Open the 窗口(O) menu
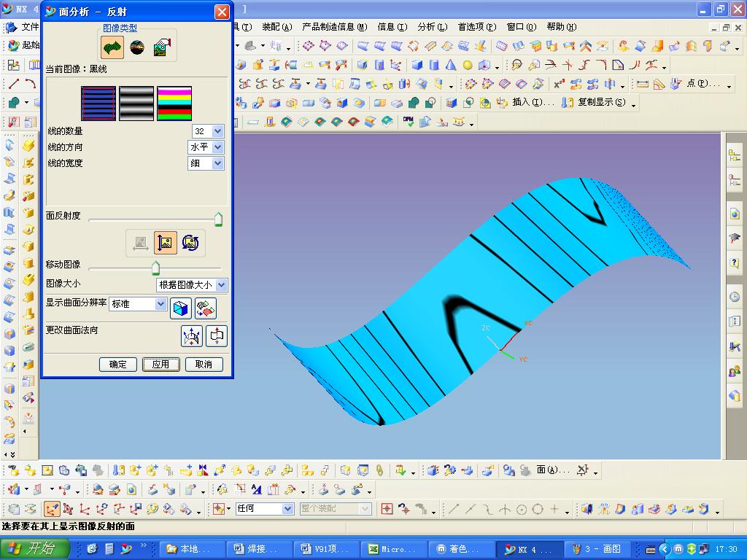Viewport: 747px width, 560px height. tap(521, 27)
